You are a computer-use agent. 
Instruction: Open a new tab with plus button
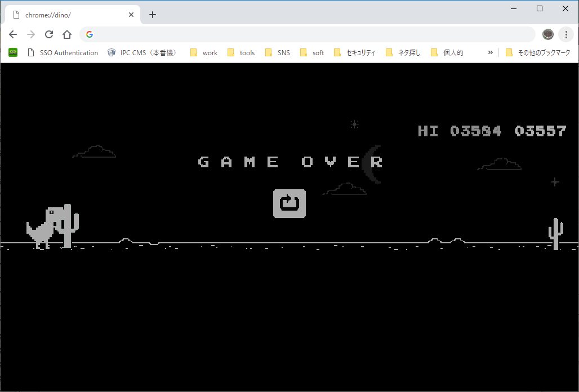153,15
